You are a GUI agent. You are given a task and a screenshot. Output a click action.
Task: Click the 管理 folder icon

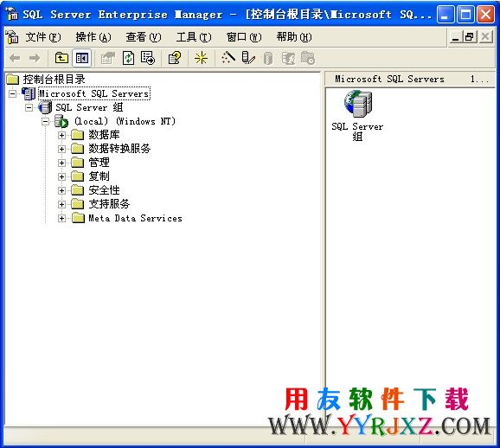click(x=78, y=163)
